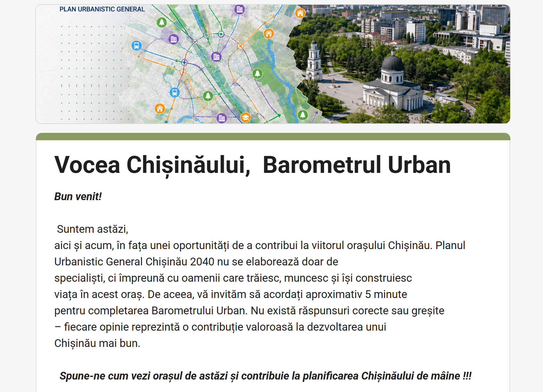
Task: Click the line mentioning "aproximativ 5 minute"
Action: point(231,294)
